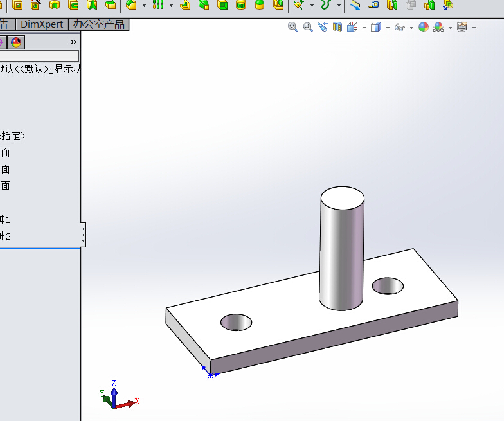Open the Display Style dropdown arrow
Screen dimensions: 504x421
[x=388, y=28]
